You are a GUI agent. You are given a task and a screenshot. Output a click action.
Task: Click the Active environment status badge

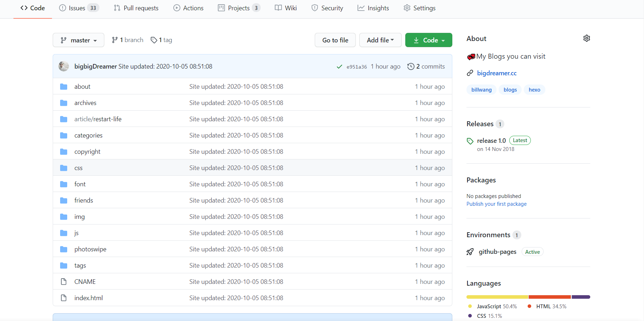click(532, 252)
